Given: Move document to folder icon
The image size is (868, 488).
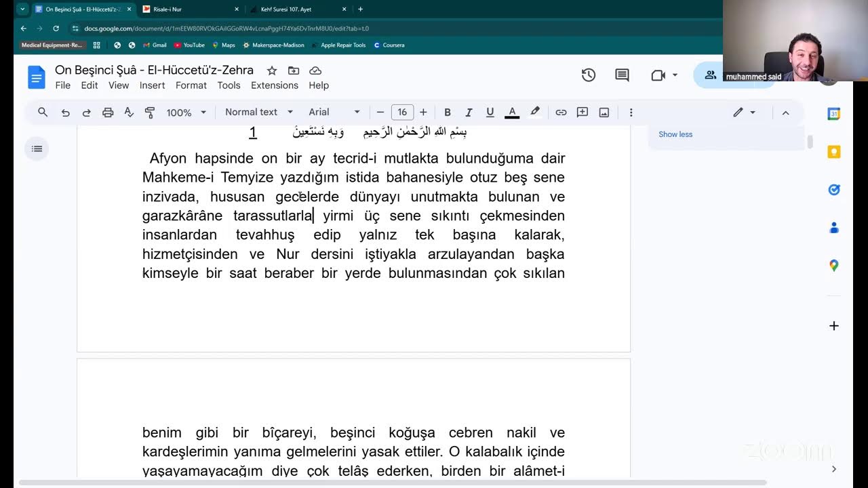Looking at the screenshot, I should [294, 70].
